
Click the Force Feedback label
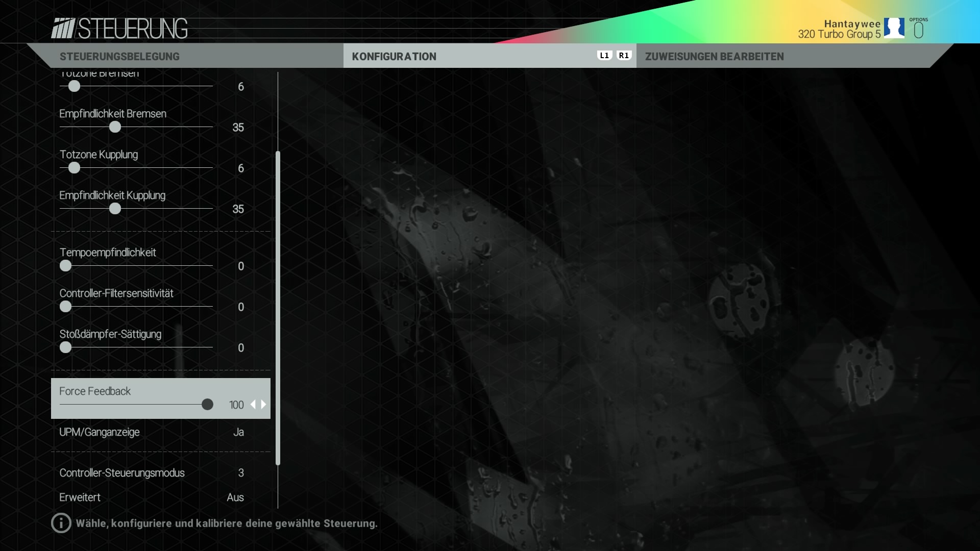click(x=95, y=391)
